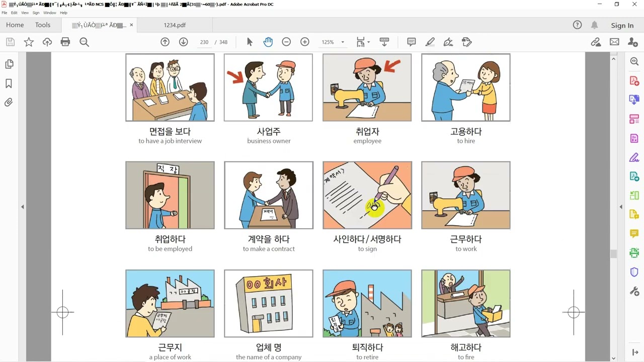Edit the page number field showing 230
This screenshot has height=362, width=644.
click(204, 42)
